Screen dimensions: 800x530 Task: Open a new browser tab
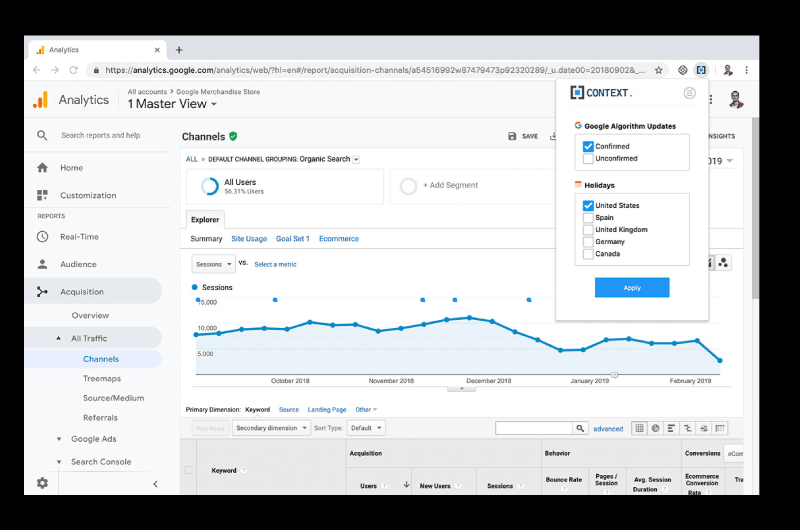[x=179, y=50]
